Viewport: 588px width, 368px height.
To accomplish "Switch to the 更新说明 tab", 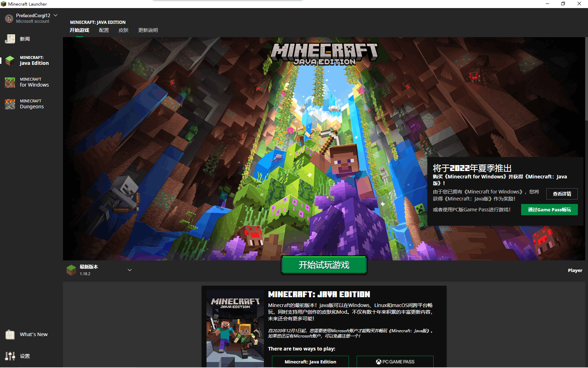I will click(x=148, y=30).
